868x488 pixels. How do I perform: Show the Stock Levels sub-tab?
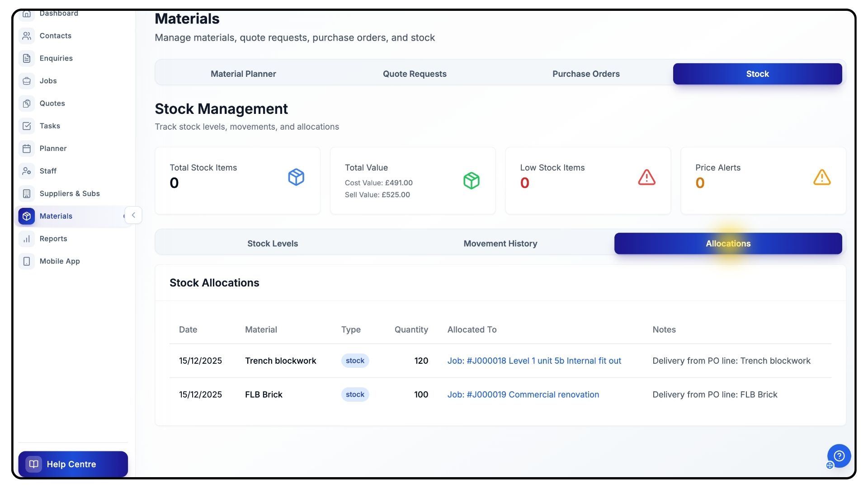pos(273,244)
